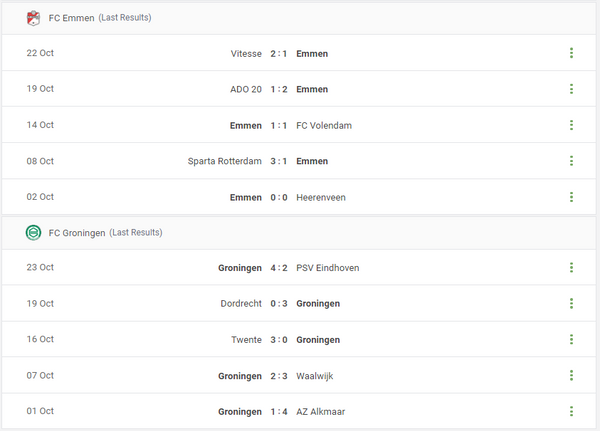This screenshot has width=600, height=431.
Task: Open kebab menu for Groningen vs Waalwijk
Action: point(571,375)
